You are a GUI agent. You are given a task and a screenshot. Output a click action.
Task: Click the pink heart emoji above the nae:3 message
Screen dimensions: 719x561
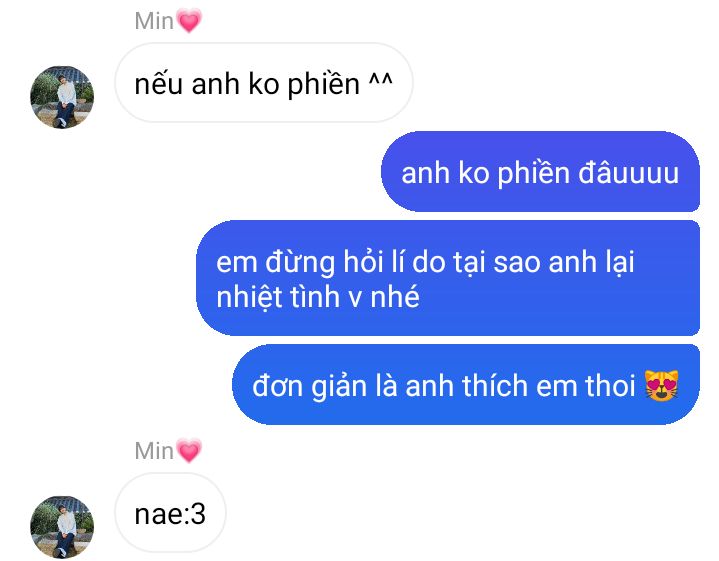(x=189, y=450)
